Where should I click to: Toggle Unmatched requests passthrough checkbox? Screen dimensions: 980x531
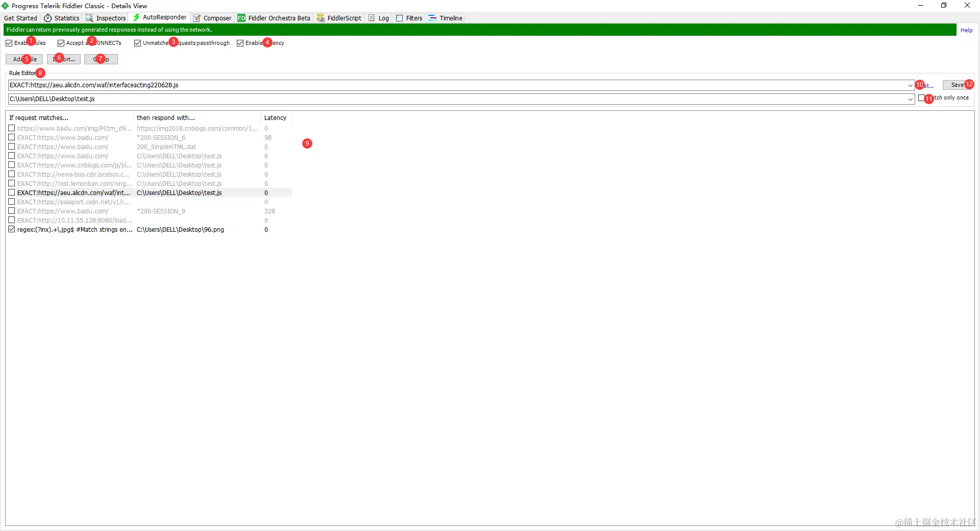(138, 43)
